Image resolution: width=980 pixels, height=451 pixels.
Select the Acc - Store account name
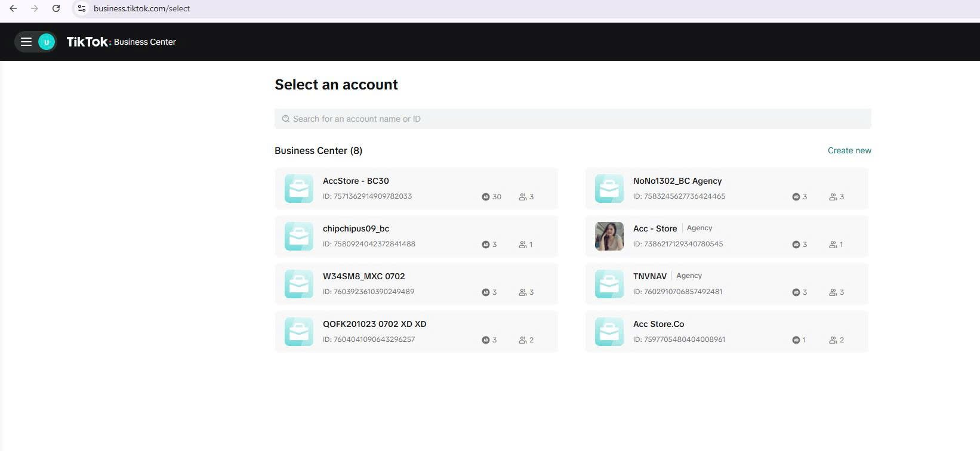[x=655, y=228]
